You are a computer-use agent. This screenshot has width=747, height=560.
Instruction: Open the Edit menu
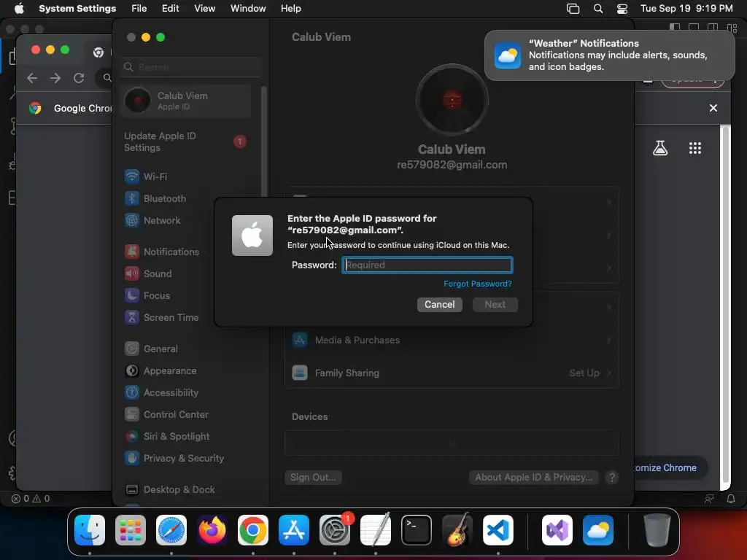coord(170,8)
